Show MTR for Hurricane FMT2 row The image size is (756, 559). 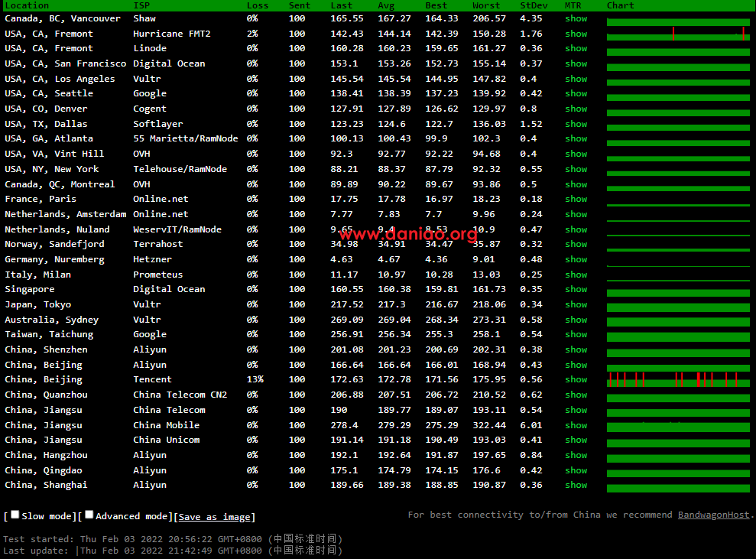coord(576,34)
